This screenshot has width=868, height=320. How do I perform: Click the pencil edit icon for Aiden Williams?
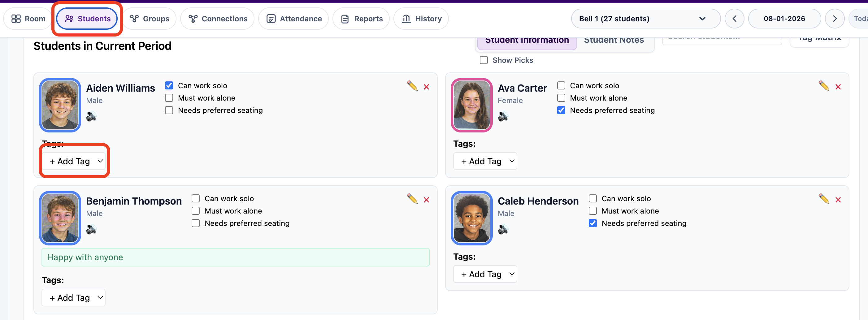pos(412,86)
